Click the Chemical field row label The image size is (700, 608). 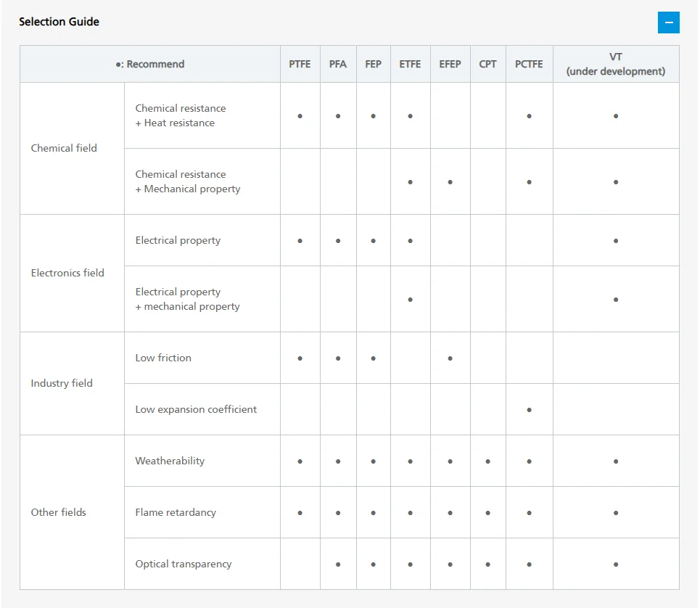(64, 148)
